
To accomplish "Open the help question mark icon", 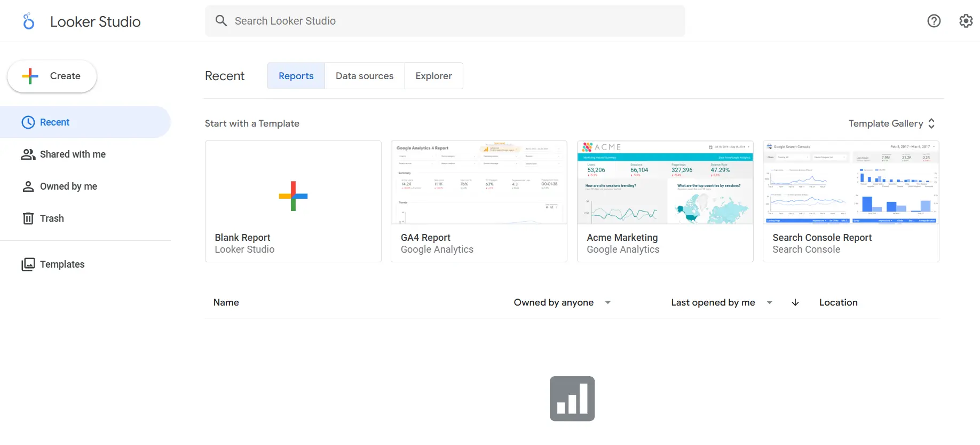I will pyautogui.click(x=934, y=21).
